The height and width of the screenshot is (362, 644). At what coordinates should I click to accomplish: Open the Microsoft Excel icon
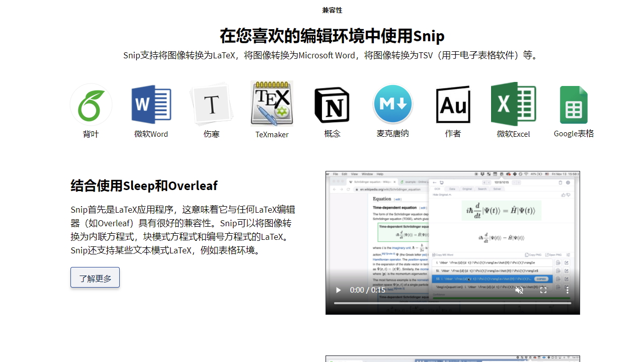click(513, 104)
